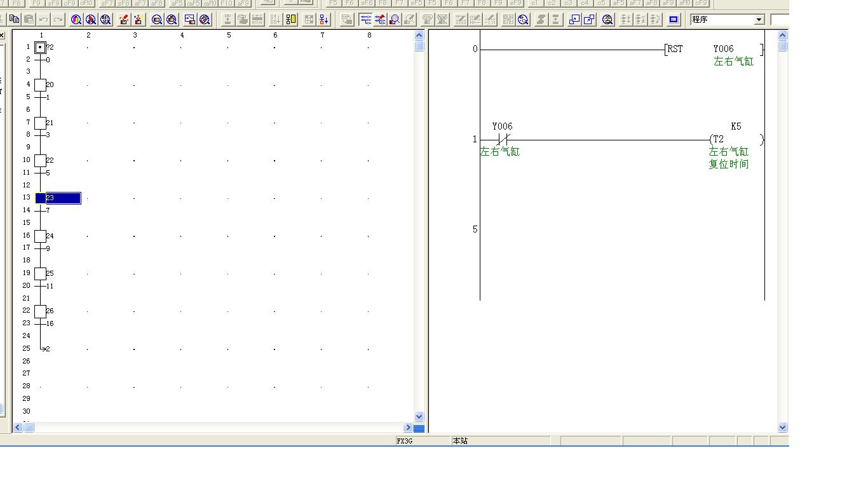Click the yellow and black block list icon
Image resolution: width=868 pixels, height=488 pixels.
pos(291,20)
